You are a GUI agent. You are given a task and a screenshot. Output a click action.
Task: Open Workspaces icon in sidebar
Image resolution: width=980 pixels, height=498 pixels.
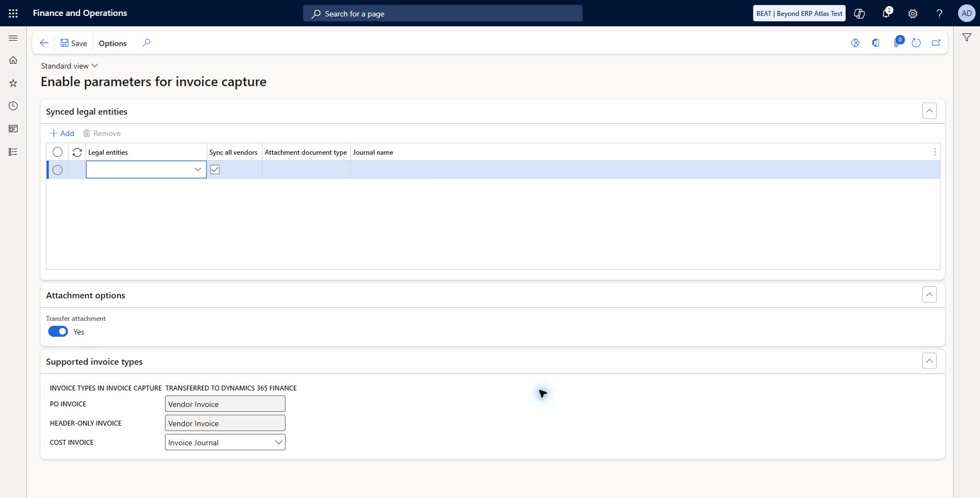[x=13, y=129]
